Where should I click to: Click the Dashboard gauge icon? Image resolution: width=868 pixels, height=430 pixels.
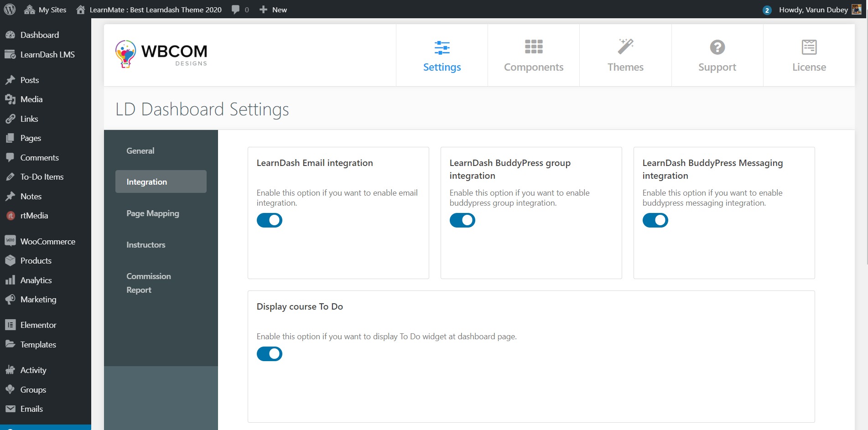[10, 35]
